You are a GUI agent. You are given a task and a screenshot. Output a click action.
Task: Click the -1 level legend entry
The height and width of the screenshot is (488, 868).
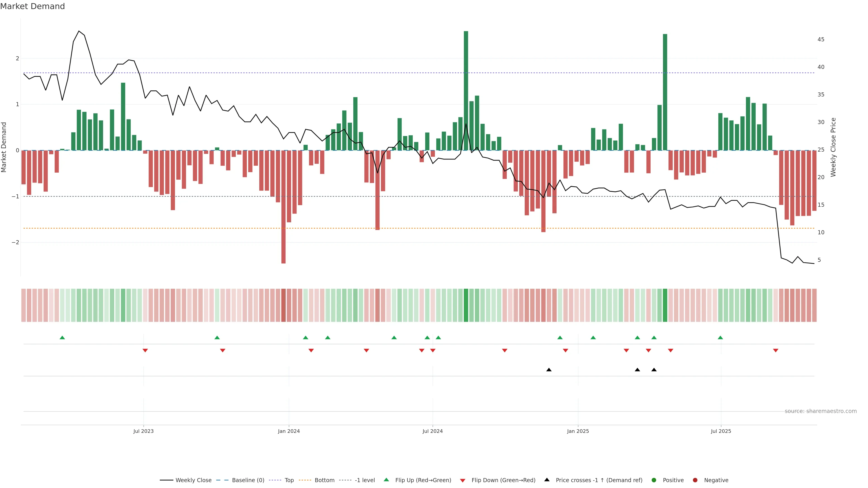[365, 480]
